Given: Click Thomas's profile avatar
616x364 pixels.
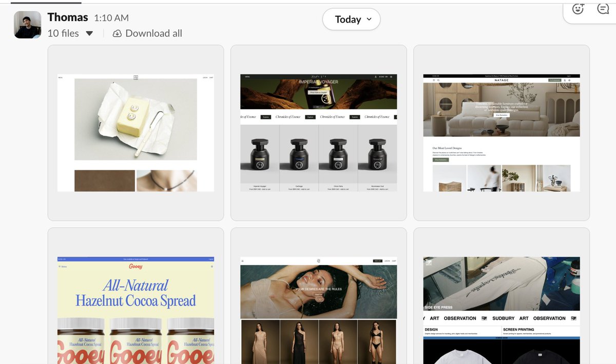Looking at the screenshot, I should click(28, 25).
